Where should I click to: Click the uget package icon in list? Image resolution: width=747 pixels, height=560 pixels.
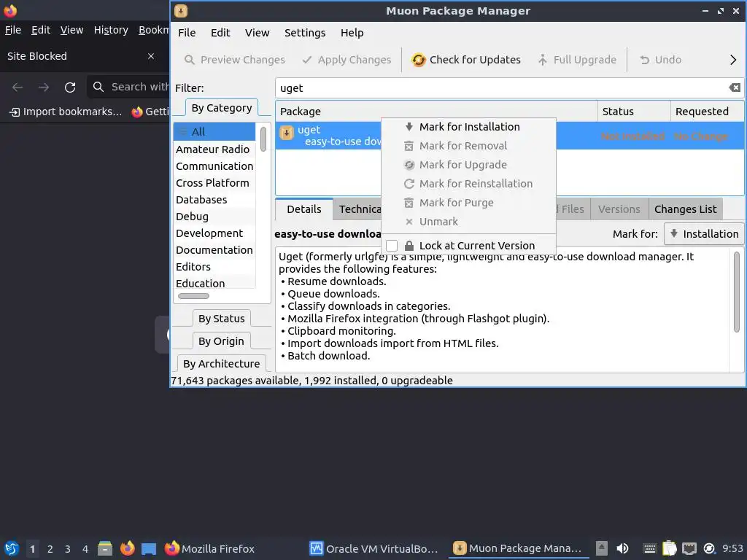tap(286, 133)
